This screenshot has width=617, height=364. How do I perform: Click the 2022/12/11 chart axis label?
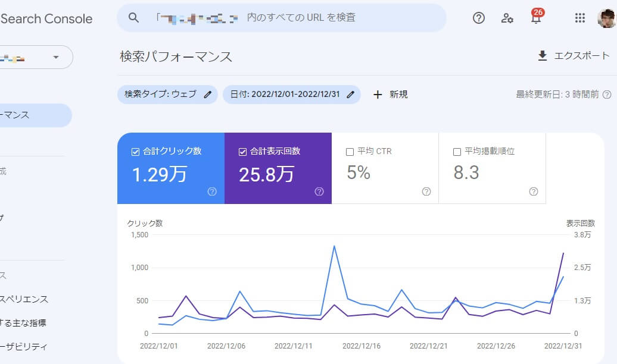[294, 346]
